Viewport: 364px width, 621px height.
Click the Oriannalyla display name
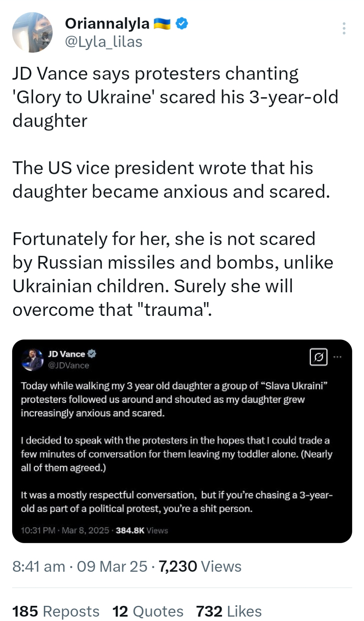107,24
